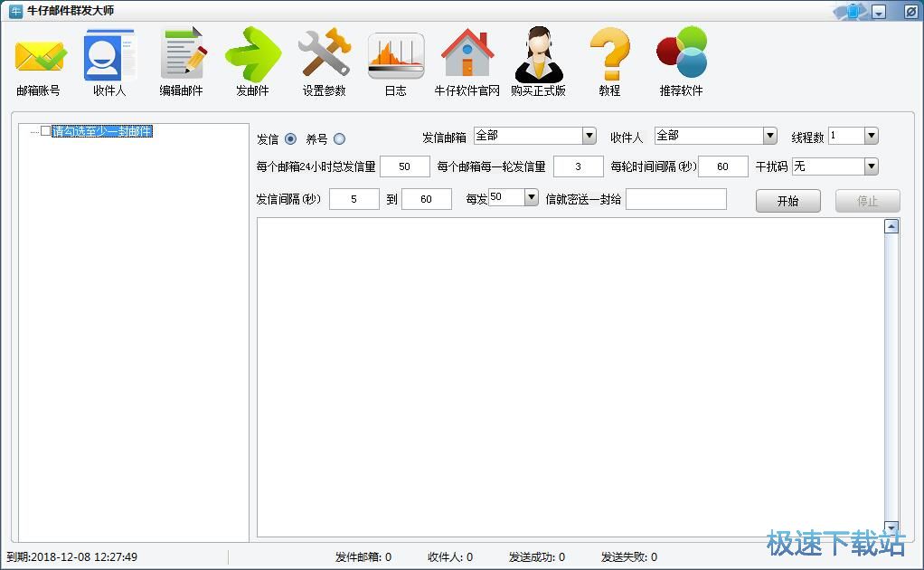The height and width of the screenshot is (570, 924).
Task: Click the skin icon in title bar
Action: pyautogui.click(x=852, y=11)
